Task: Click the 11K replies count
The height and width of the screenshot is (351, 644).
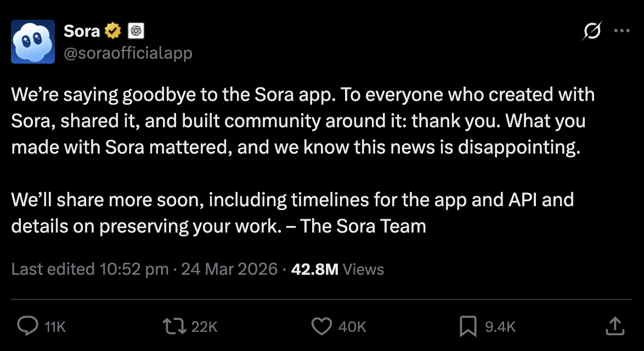Action: click(x=55, y=327)
